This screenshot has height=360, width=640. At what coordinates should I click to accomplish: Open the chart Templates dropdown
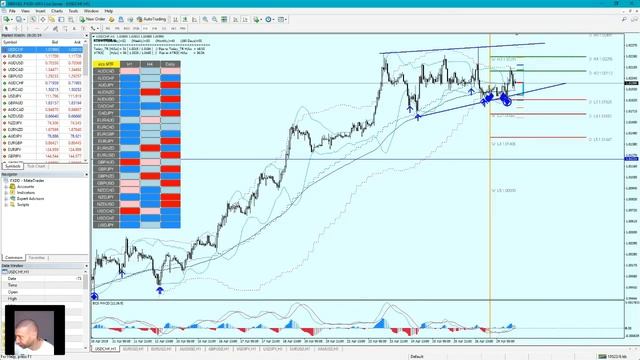pyautogui.click(x=282, y=19)
